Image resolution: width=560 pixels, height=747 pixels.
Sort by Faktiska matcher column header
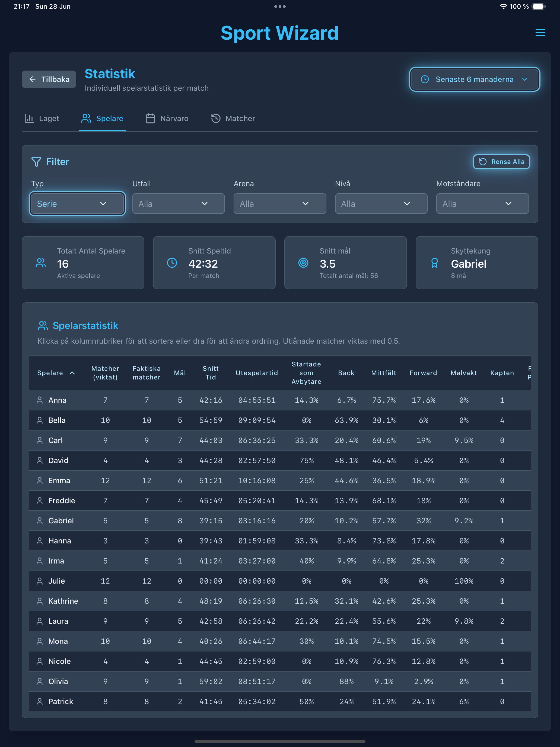147,373
